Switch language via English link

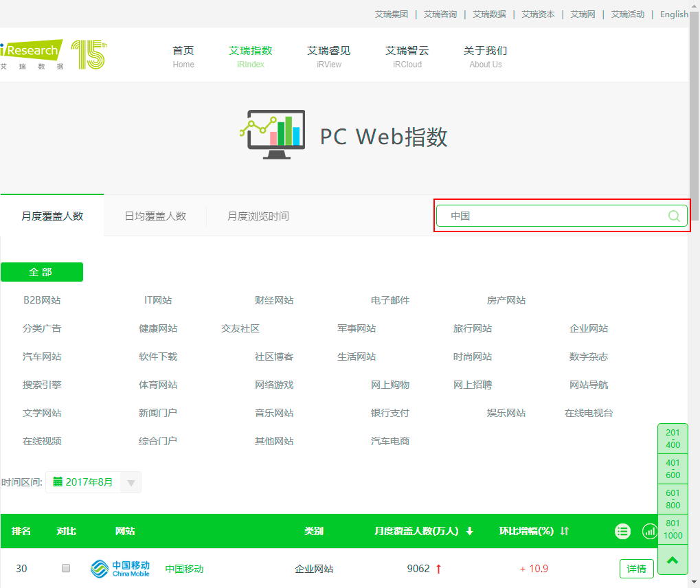(x=673, y=14)
